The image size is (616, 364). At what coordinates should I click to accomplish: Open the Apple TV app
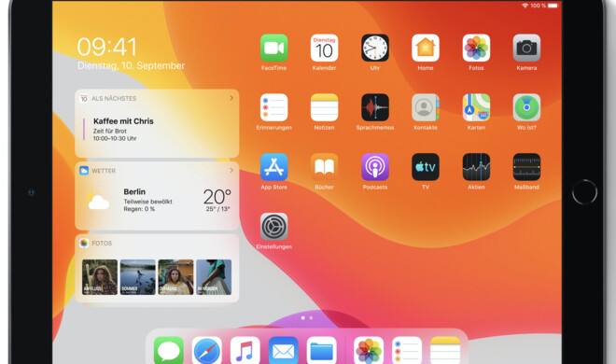click(426, 167)
